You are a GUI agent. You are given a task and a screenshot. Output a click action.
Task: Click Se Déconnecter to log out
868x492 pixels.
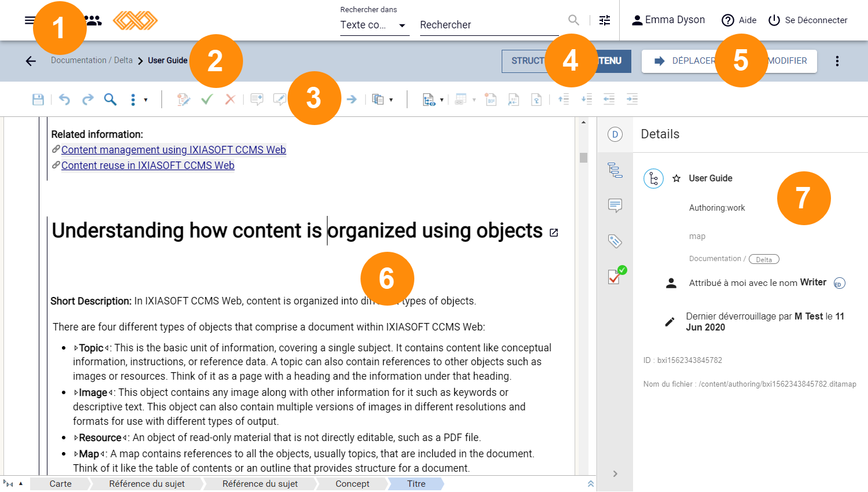(807, 20)
